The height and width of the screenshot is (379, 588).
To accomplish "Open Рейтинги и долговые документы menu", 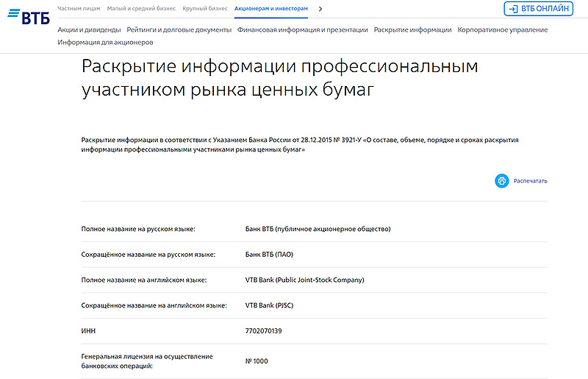I will (x=179, y=30).
